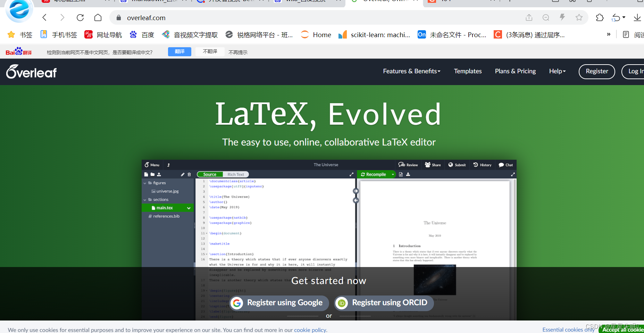Open the browser extensions puzzle icon
This screenshot has width=644, height=333.
pos(600,17)
